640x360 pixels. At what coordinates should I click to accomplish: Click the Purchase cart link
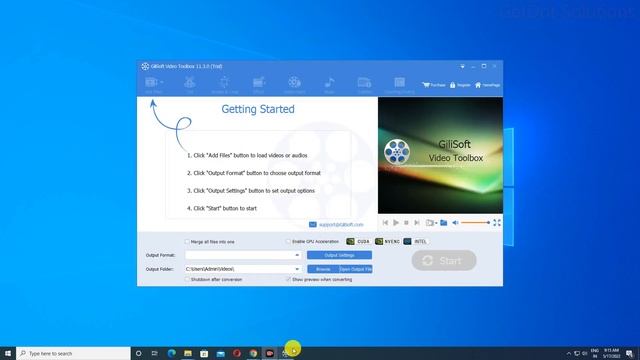pyautogui.click(x=434, y=85)
